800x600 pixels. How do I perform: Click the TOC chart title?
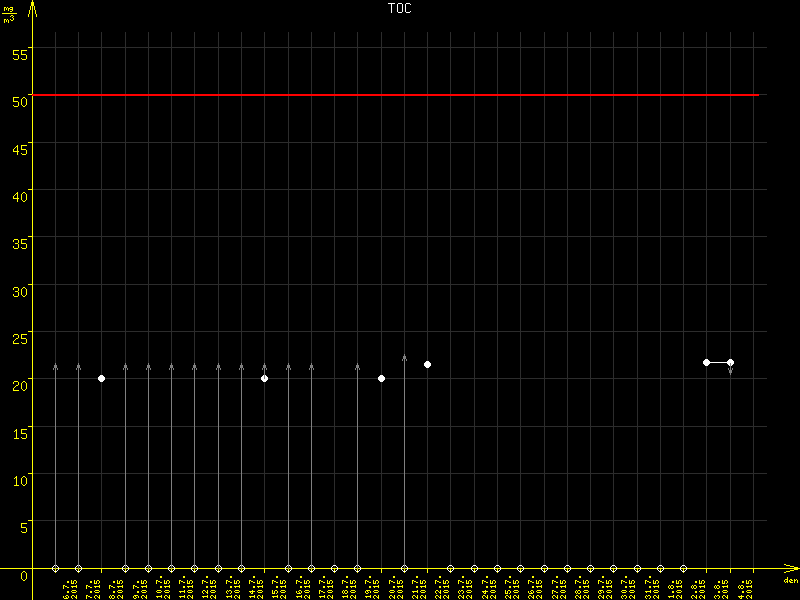pyautogui.click(x=399, y=8)
